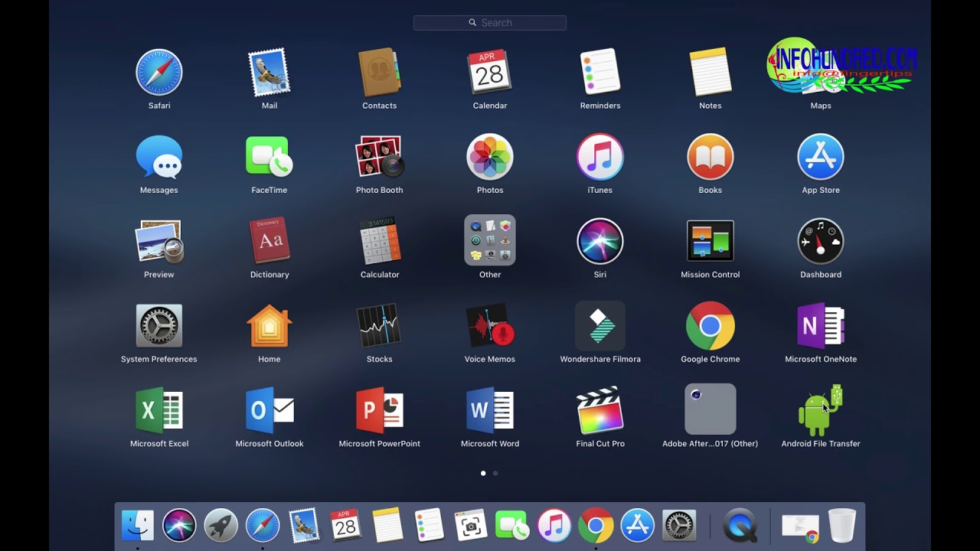Launch the Books app
This screenshot has height=551, width=980.
[x=710, y=157]
